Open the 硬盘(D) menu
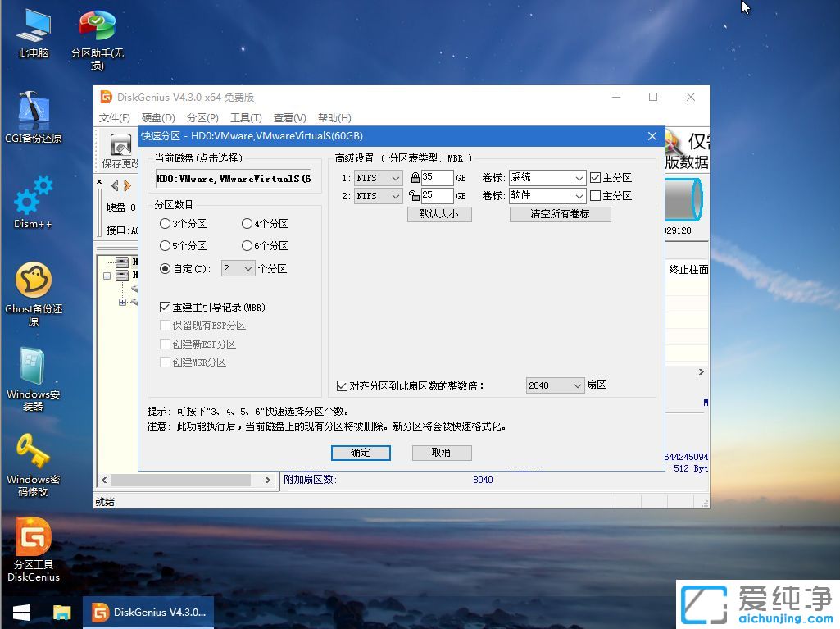The image size is (840, 629). [158, 117]
